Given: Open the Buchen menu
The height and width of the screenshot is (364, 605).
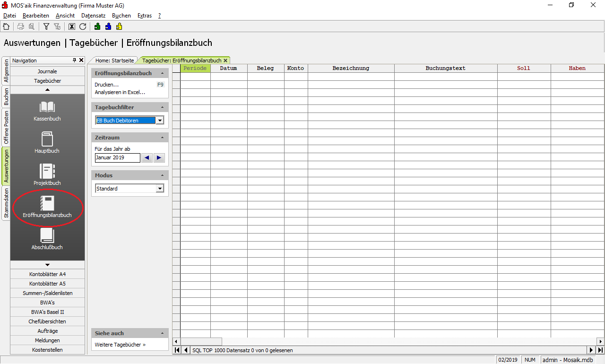Looking at the screenshot, I should [121, 16].
